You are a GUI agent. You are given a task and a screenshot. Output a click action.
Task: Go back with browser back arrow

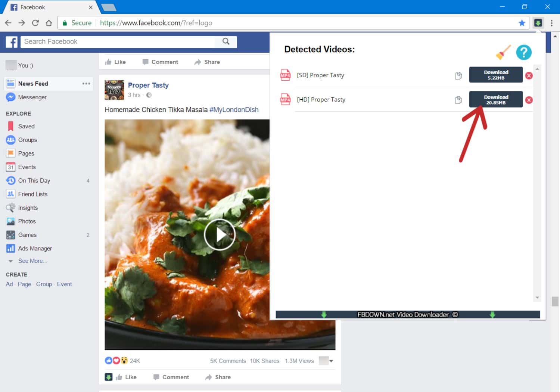pos(8,23)
